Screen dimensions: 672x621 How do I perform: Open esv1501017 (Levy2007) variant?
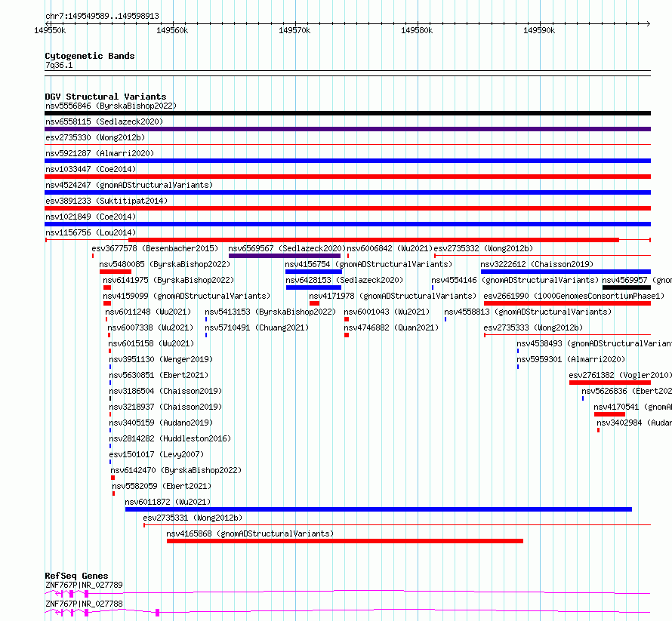click(156, 454)
